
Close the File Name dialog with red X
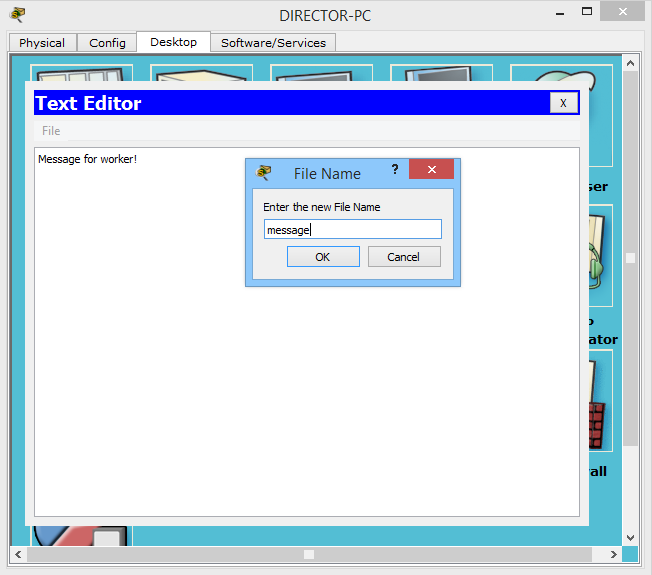click(x=431, y=169)
